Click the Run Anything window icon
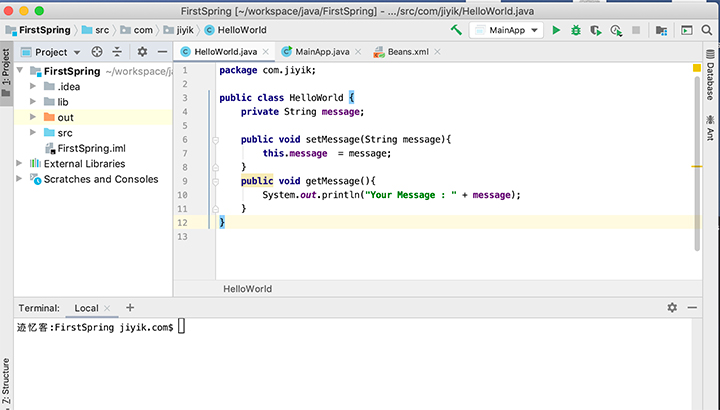This screenshot has height=410, width=720. [686, 30]
